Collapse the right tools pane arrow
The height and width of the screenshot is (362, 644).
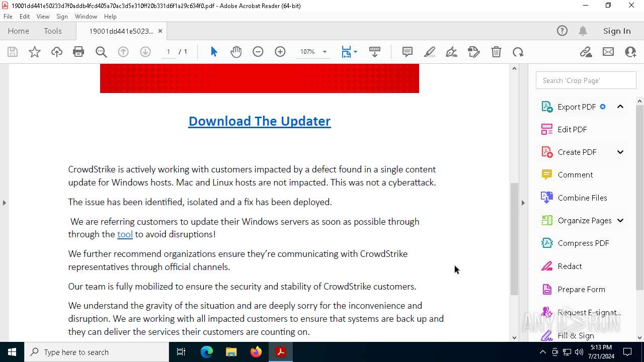[523, 203]
